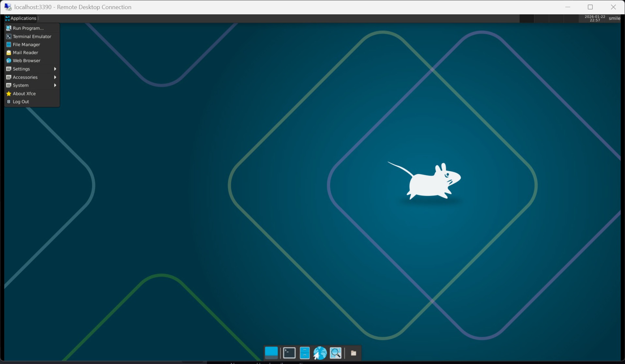This screenshot has width=625, height=364.
Task: Expand the System submenu
Action: [21, 85]
